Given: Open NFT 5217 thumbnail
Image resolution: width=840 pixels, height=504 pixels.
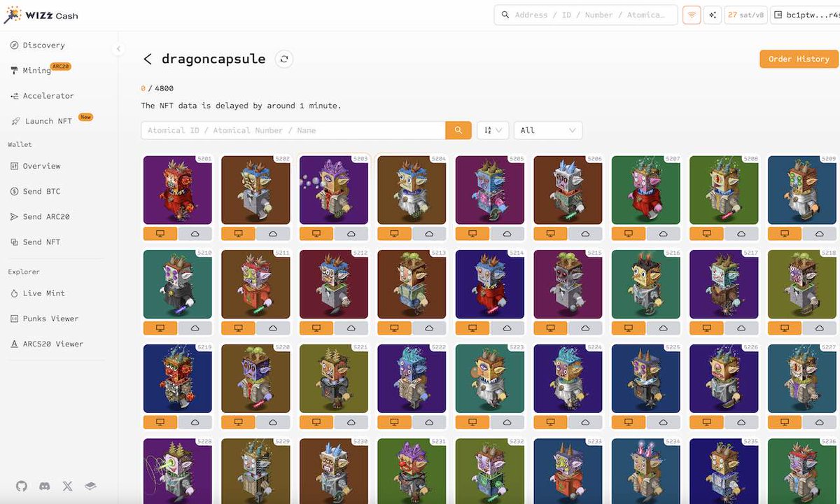Looking at the screenshot, I should click(x=724, y=284).
